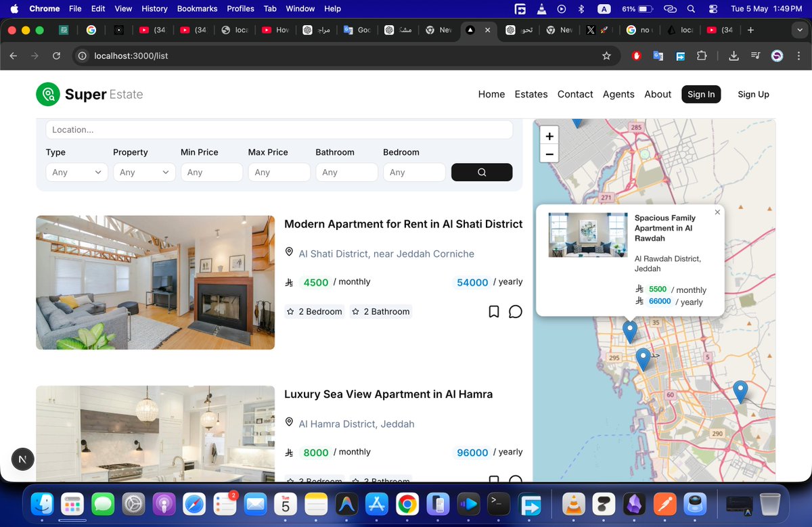The height and width of the screenshot is (527, 812).
Task: Open the Contact nav link
Action: (x=575, y=94)
